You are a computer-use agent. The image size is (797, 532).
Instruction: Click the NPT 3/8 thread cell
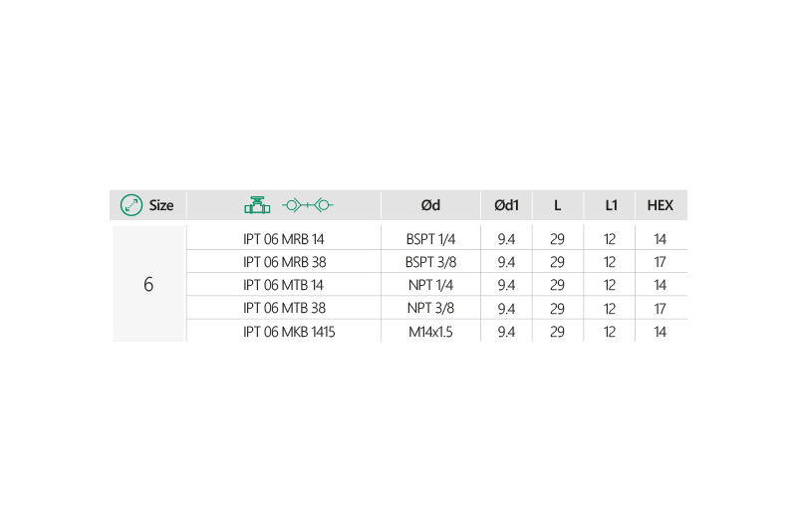[430, 308]
